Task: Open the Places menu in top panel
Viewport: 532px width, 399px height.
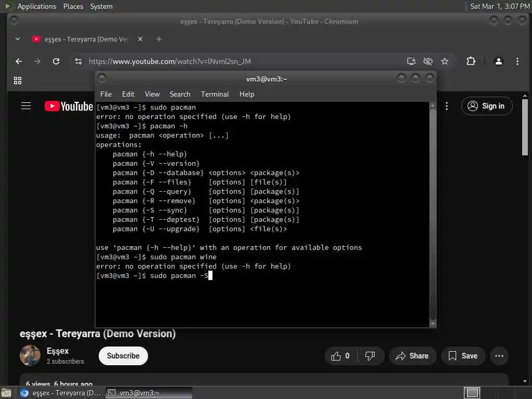Action: click(x=73, y=6)
